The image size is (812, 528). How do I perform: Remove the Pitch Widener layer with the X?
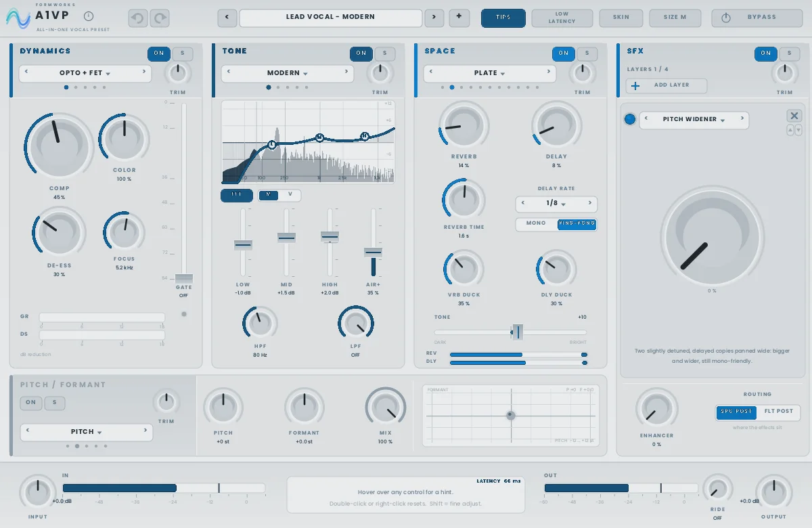[794, 116]
